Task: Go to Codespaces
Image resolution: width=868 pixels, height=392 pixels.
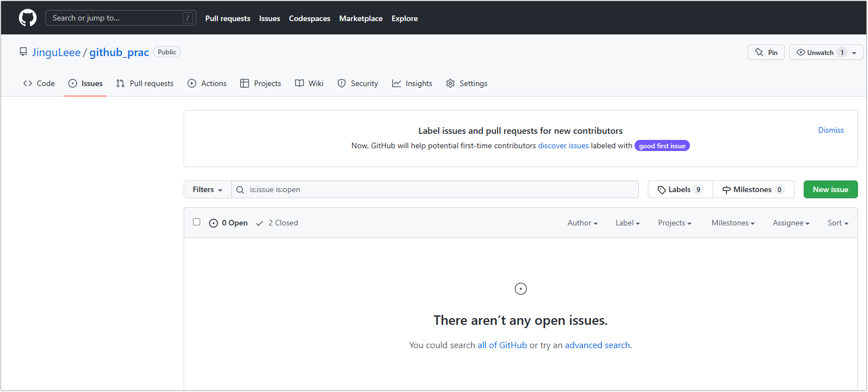Action: pyautogui.click(x=309, y=18)
